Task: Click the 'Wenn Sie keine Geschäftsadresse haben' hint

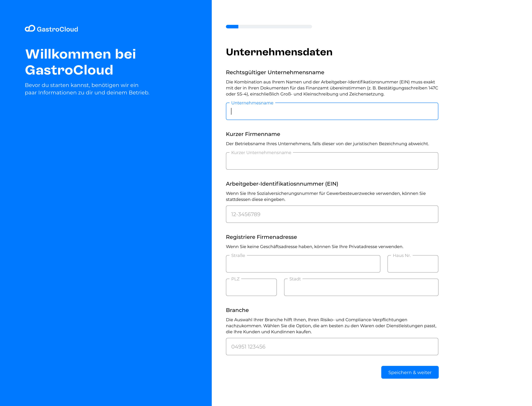Action: click(314, 247)
